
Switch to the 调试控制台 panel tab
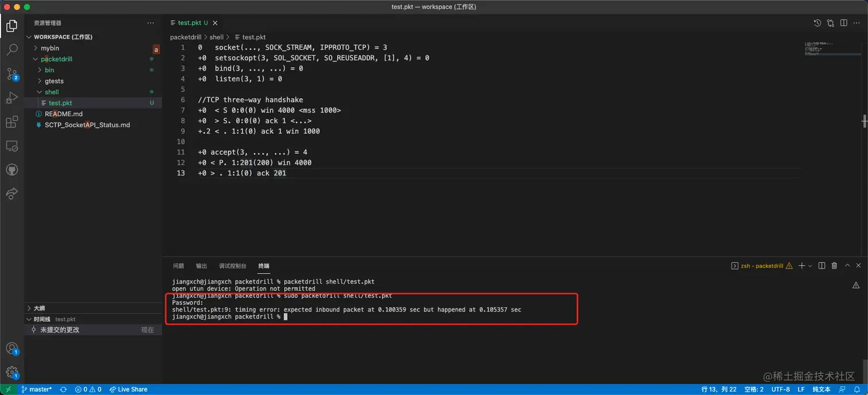(232, 266)
